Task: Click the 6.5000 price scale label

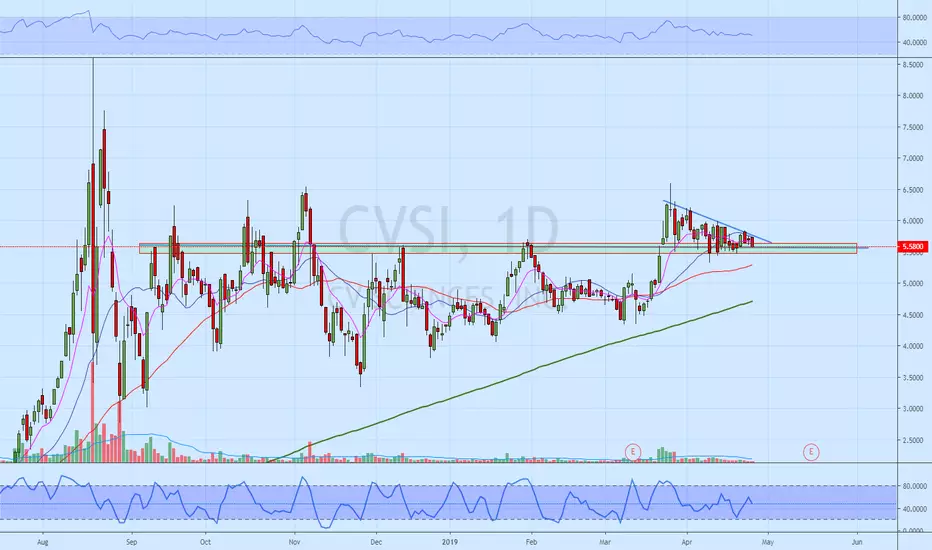Action: coord(912,190)
